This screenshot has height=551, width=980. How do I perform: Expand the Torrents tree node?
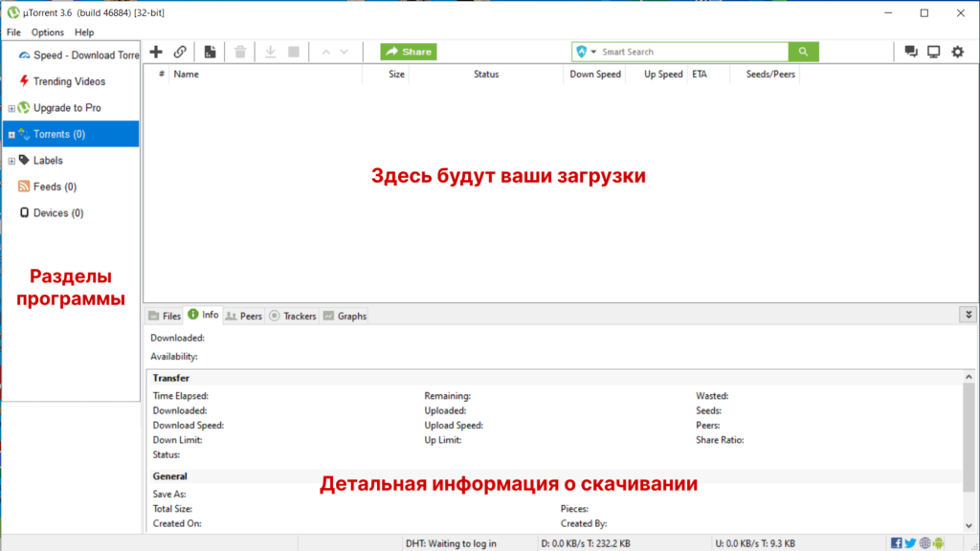pyautogui.click(x=11, y=135)
